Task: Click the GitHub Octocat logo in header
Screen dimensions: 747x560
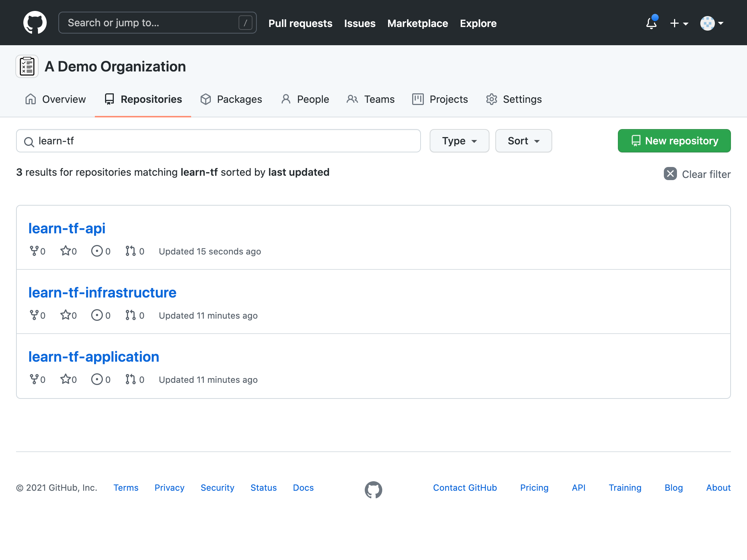Action: tap(35, 23)
